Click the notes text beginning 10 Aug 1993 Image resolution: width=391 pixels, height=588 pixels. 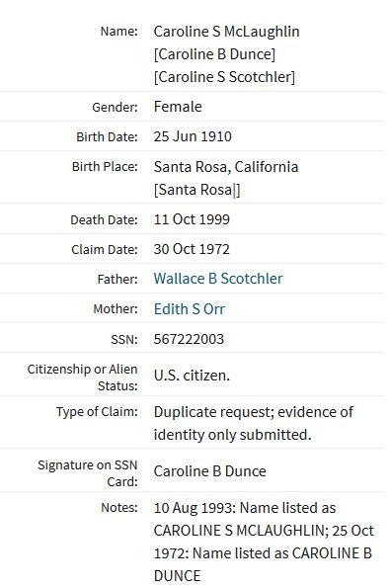(264, 542)
